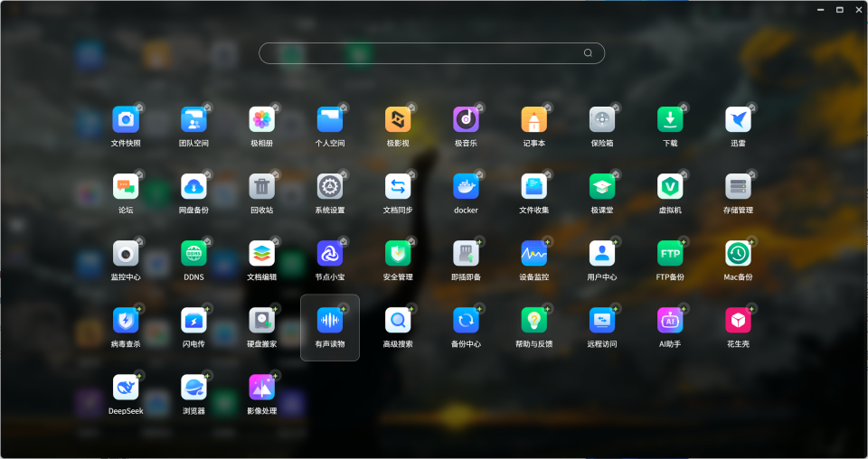Open the 文件快照 app
Image resolution: width=868 pixels, height=459 pixels.
(x=126, y=120)
